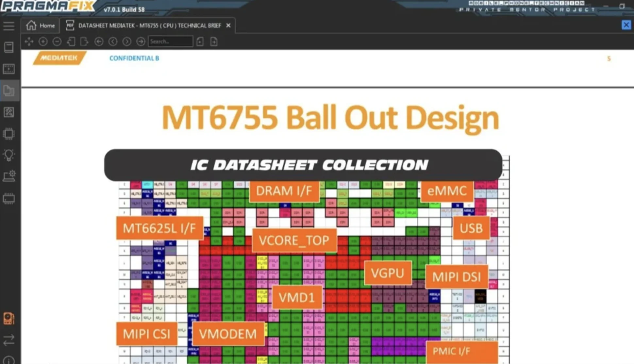
Task: Open the memory module sidebar icon
Action: [9, 198]
